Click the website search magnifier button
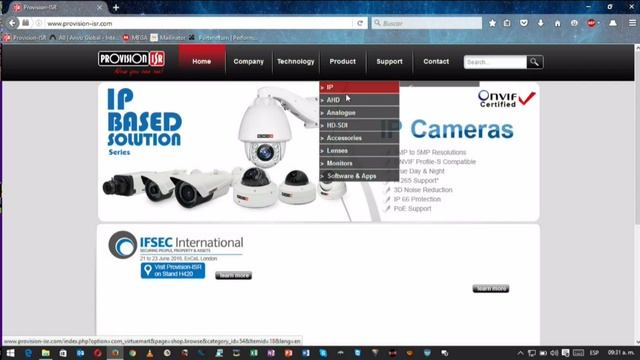The image size is (640, 360). (x=535, y=62)
